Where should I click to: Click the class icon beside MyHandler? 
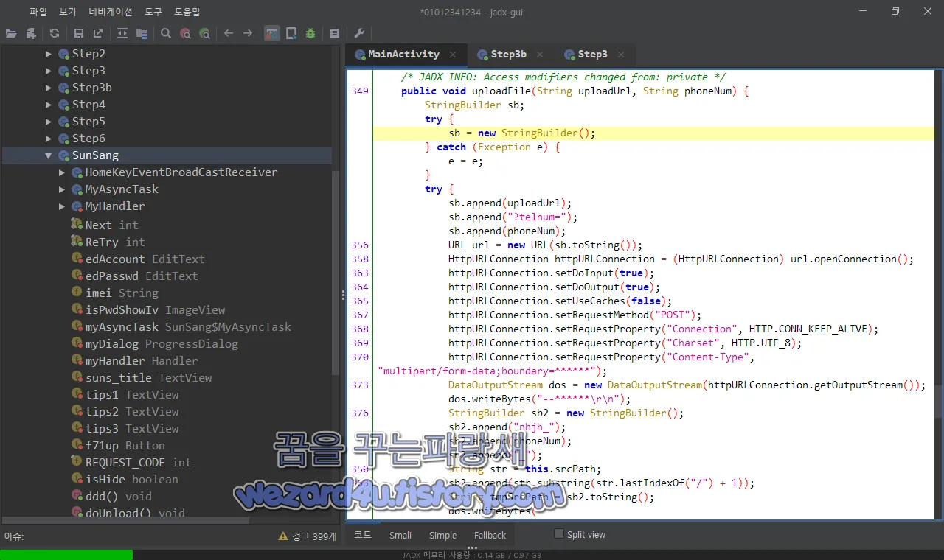click(77, 206)
